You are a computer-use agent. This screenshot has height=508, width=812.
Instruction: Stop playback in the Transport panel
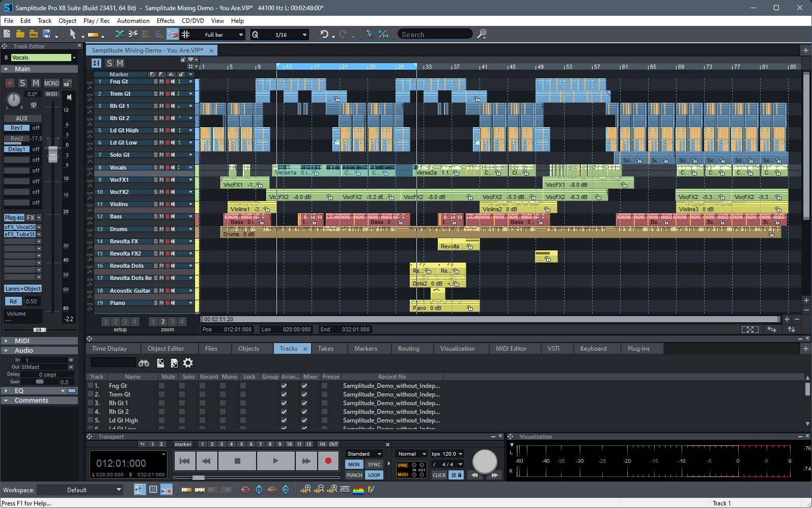pos(237,461)
